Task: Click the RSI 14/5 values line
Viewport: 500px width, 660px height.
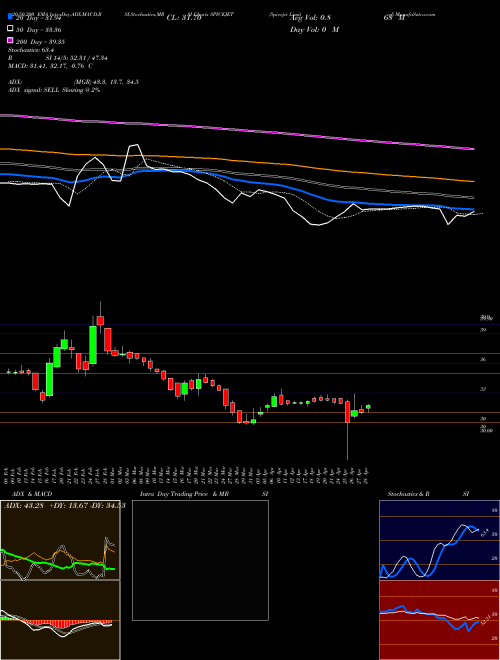Action: click(58, 58)
